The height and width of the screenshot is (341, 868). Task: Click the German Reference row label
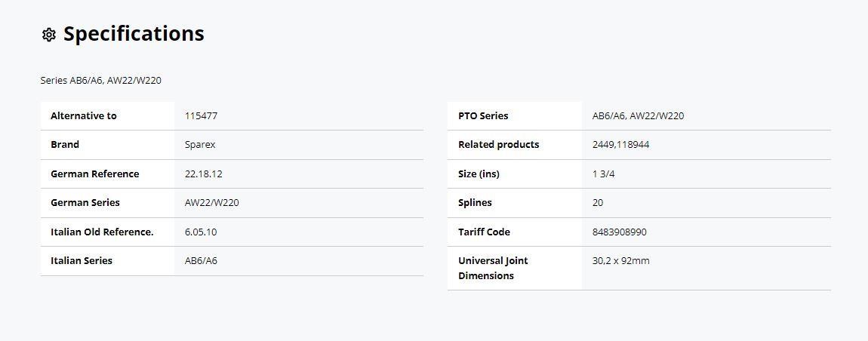[94, 174]
